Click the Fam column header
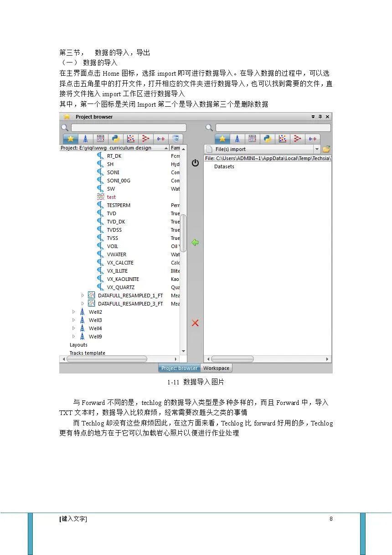This screenshot has height=555, width=392. pos(175,148)
